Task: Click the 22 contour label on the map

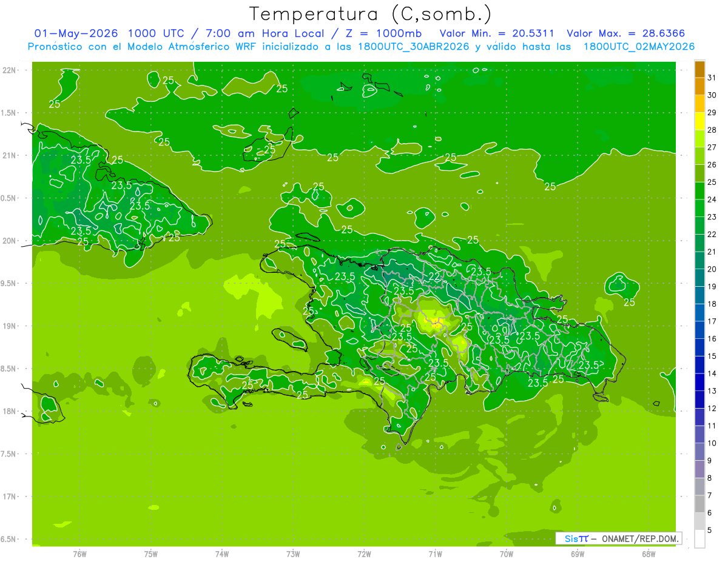Action: tap(434, 276)
